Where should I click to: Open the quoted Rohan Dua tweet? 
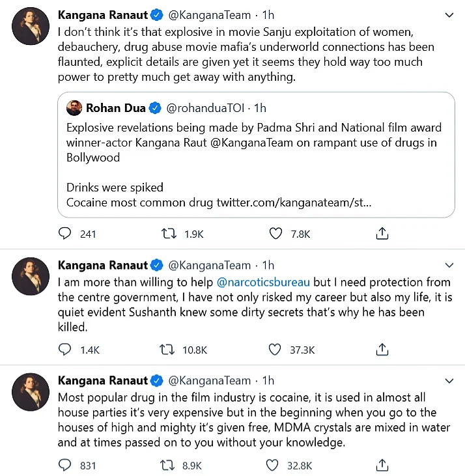point(259,173)
